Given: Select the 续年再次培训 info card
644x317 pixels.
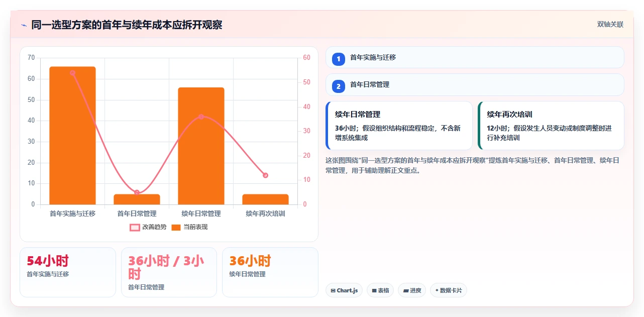Looking at the screenshot, I should 551,126.
